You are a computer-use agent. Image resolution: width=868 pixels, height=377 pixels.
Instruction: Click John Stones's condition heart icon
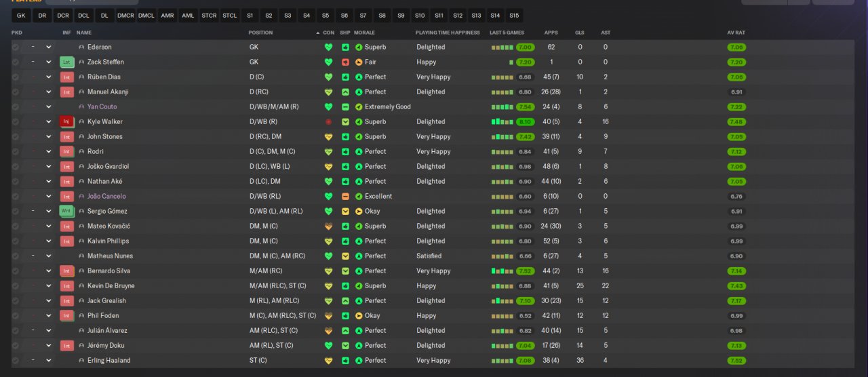[329, 137]
